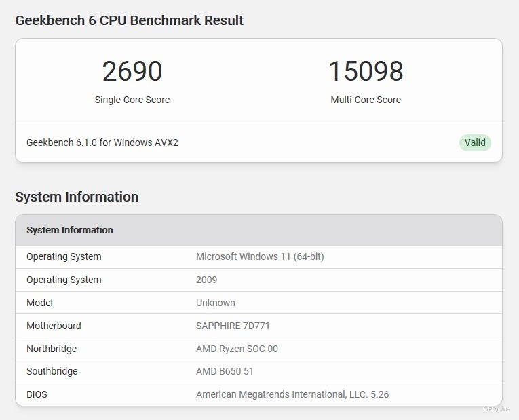The width and height of the screenshot is (519, 420).
Task: Click the American Megatrends International BIOS value
Action: pos(292,394)
